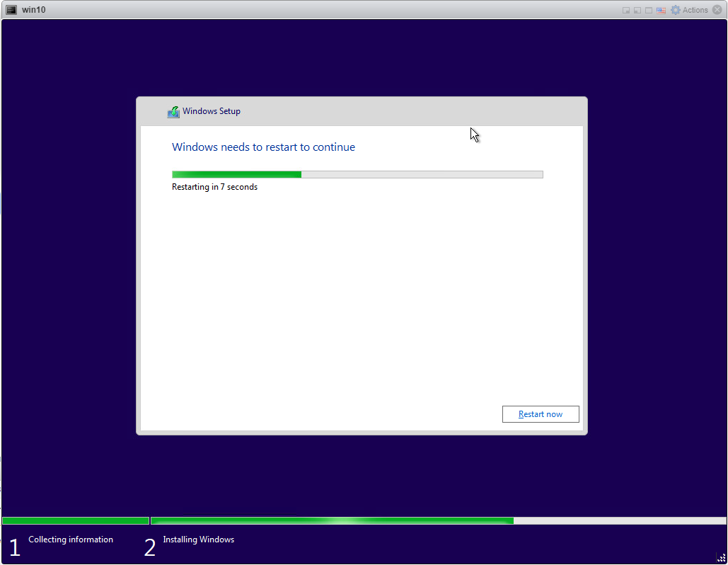Screen dimensions: 728x565
Task: Click the resize grip in bottom-right corner
Action: 720,558
